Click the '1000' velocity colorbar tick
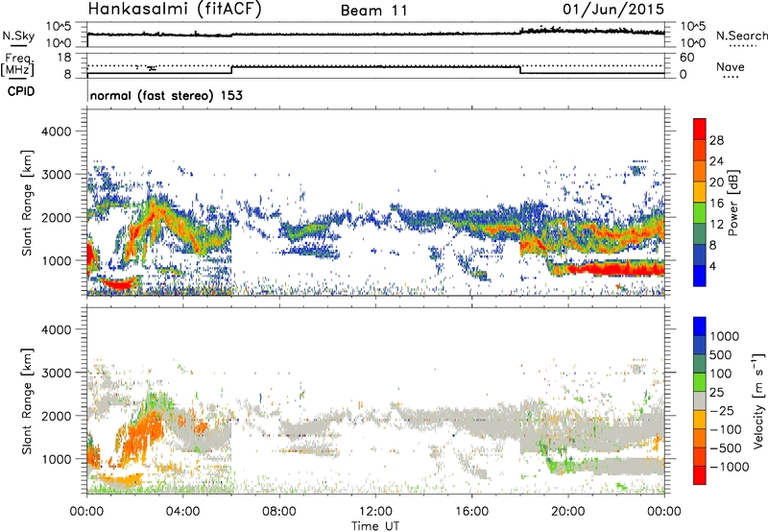 pos(724,336)
